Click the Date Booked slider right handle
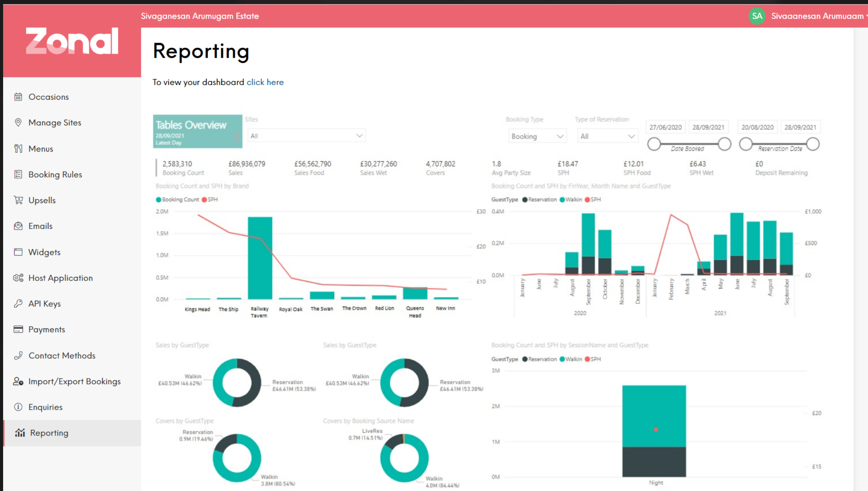The height and width of the screenshot is (491, 868). 724,144
